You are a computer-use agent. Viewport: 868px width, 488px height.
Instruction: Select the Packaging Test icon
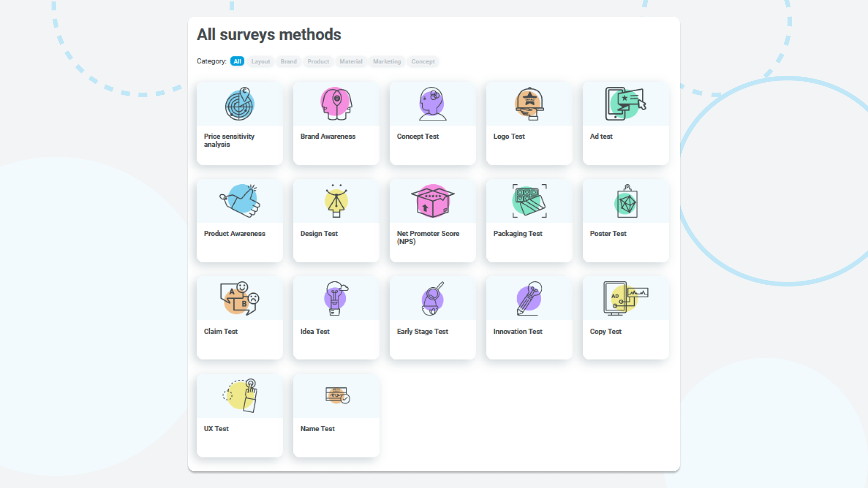tap(529, 201)
